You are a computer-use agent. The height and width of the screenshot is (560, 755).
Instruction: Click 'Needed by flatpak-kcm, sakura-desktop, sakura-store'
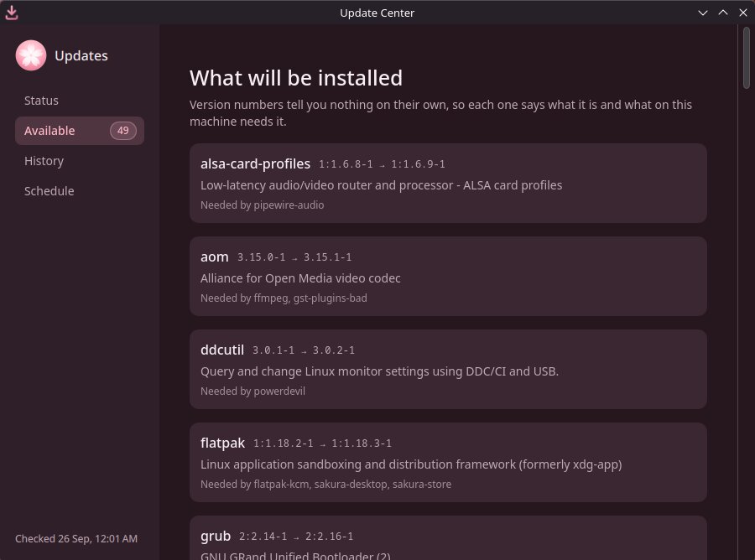326,485
